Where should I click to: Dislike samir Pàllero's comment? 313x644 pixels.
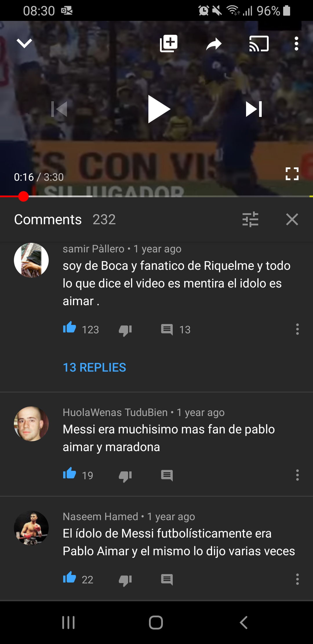coord(125,330)
